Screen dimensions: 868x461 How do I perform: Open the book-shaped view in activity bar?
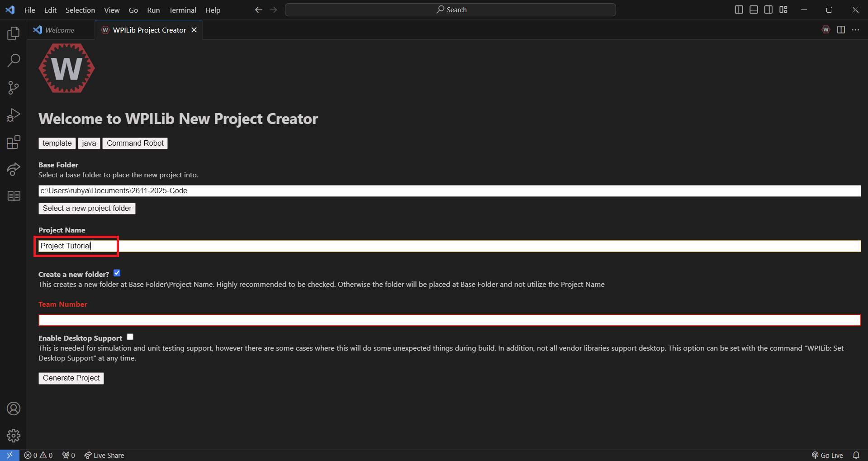(14, 196)
